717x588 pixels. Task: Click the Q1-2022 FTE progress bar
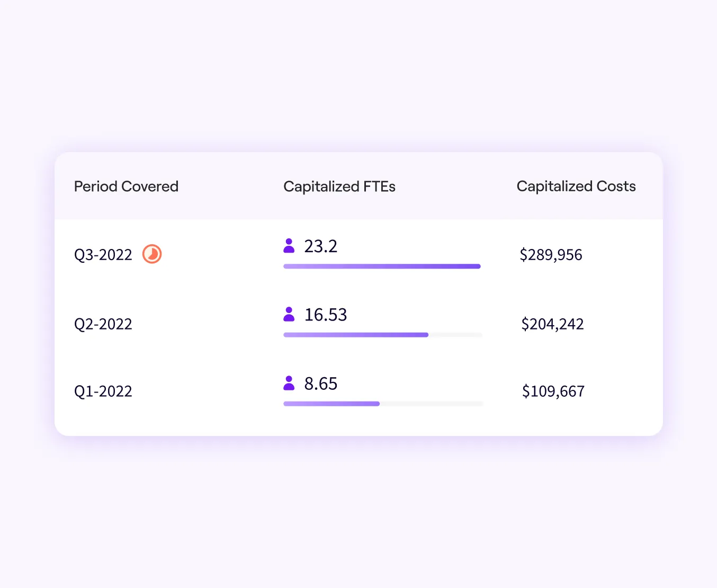pos(383,404)
